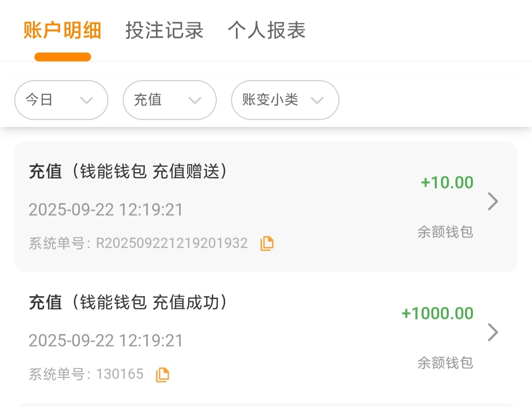Open details arrow for +1000.00 recharge
The width and height of the screenshot is (532, 407).
coord(493,333)
